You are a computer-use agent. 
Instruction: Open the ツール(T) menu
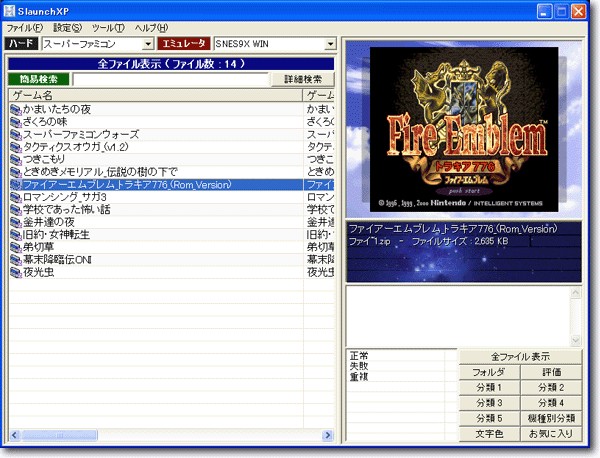[108, 28]
